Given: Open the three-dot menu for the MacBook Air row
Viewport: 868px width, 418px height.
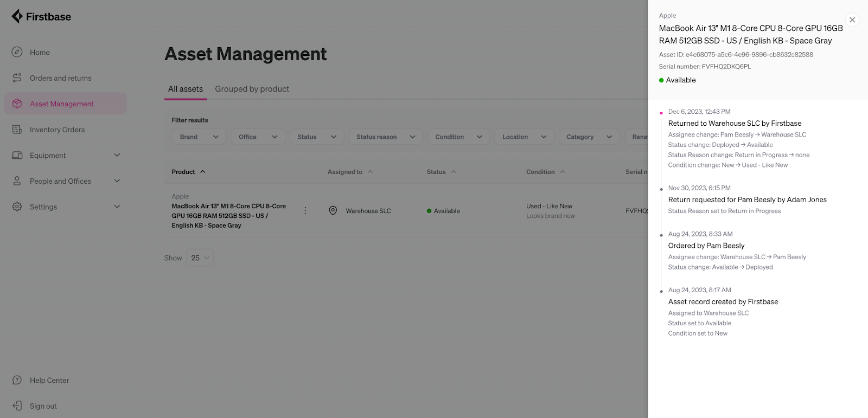Looking at the screenshot, I should click(x=305, y=210).
